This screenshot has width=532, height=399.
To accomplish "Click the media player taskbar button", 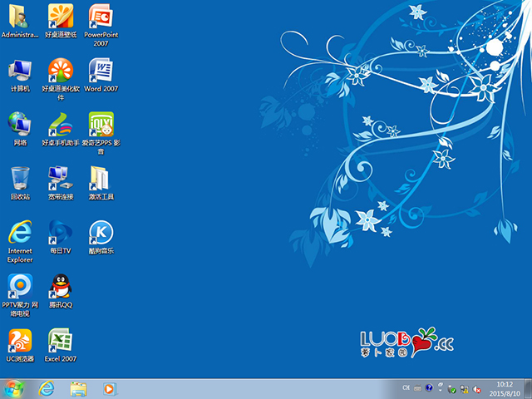I will [108, 388].
